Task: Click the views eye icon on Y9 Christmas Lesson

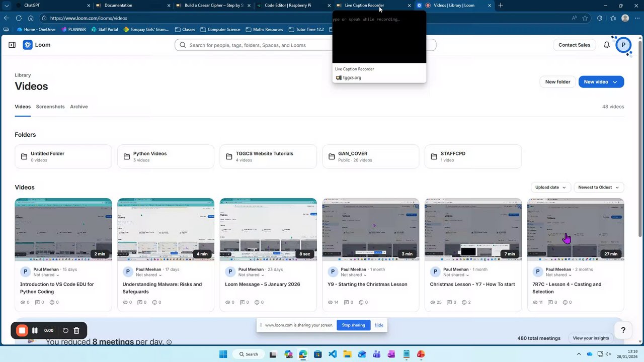Action: 331,302
